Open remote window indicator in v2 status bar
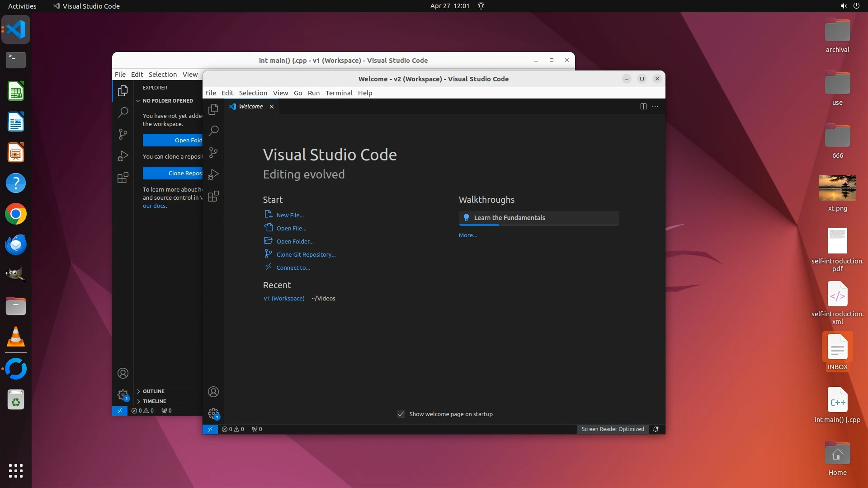This screenshot has height=488, width=868. click(210, 429)
